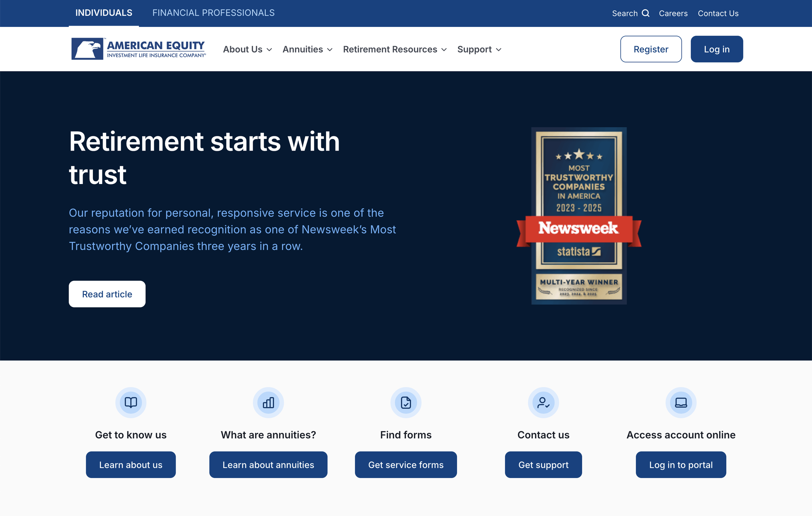Expand the Support menu chevron
Viewport: 812px width, 516px height.
[x=499, y=50]
